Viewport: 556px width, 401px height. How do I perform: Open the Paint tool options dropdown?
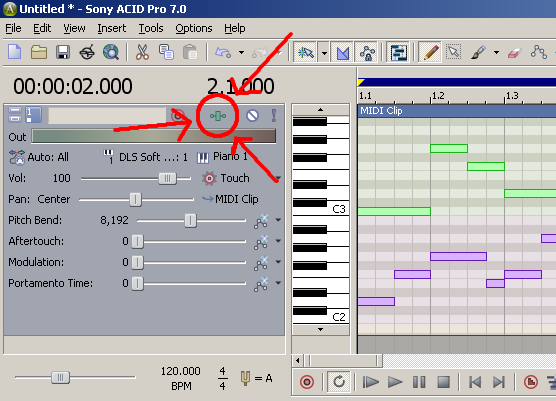(496, 53)
